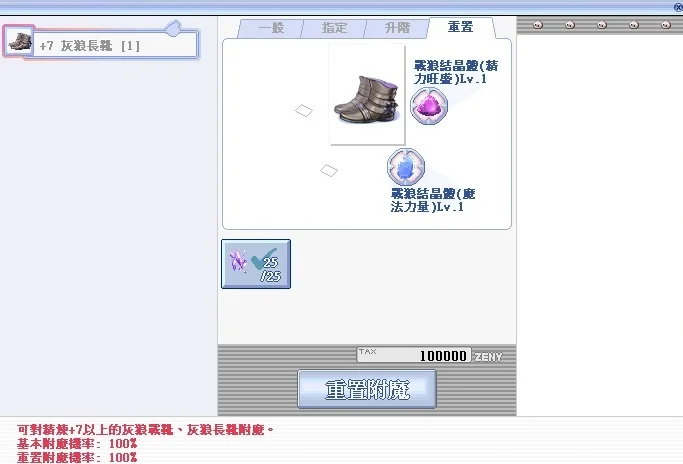This screenshot has width=683, height=464.
Task: Switch to the 一般 tab
Action: point(271,28)
